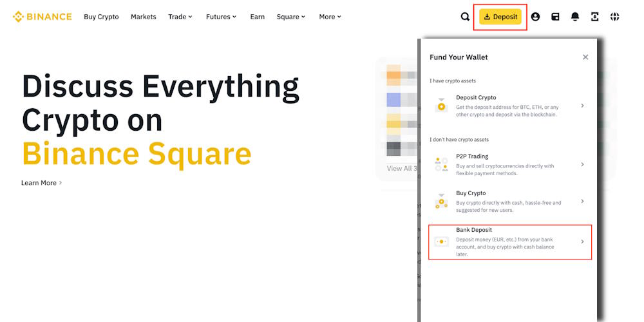
Task: Open Earn in top navigation
Action: (x=257, y=17)
